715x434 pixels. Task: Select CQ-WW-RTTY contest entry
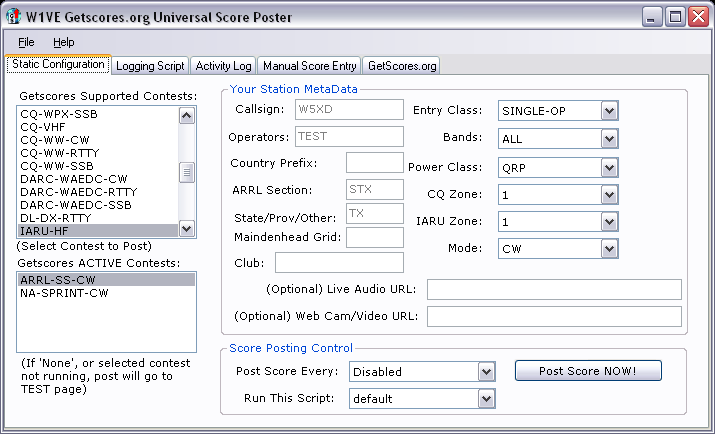pos(98,153)
